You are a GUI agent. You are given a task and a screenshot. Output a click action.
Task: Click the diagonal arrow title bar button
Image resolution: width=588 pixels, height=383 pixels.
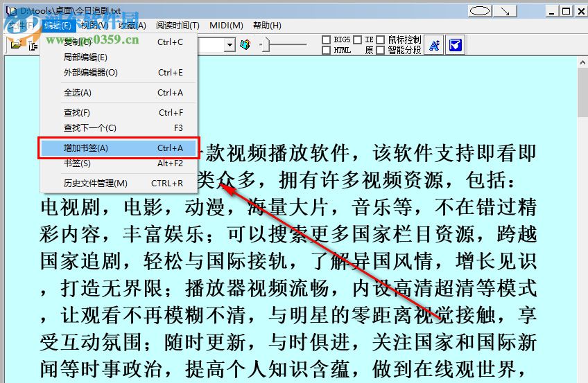click(505, 11)
